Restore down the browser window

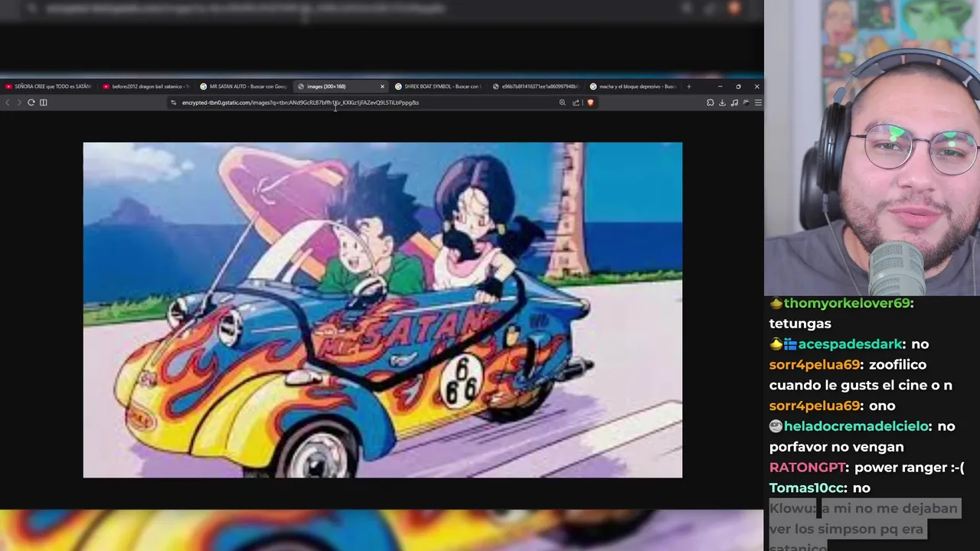coord(738,86)
